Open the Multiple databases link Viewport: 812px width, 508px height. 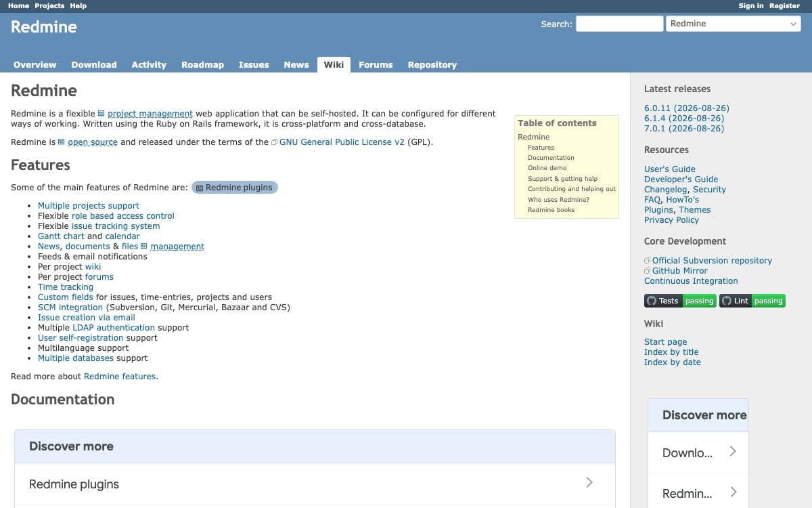76,358
